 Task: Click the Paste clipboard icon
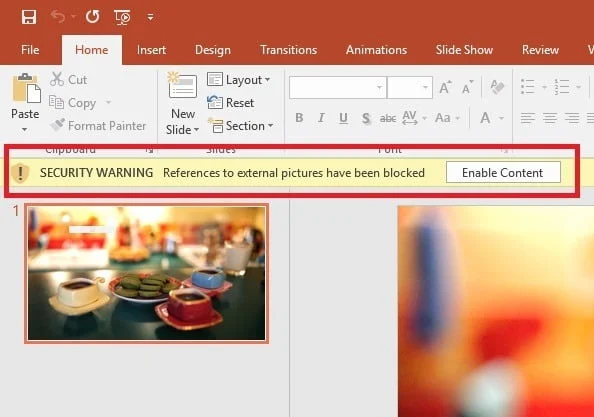26,88
